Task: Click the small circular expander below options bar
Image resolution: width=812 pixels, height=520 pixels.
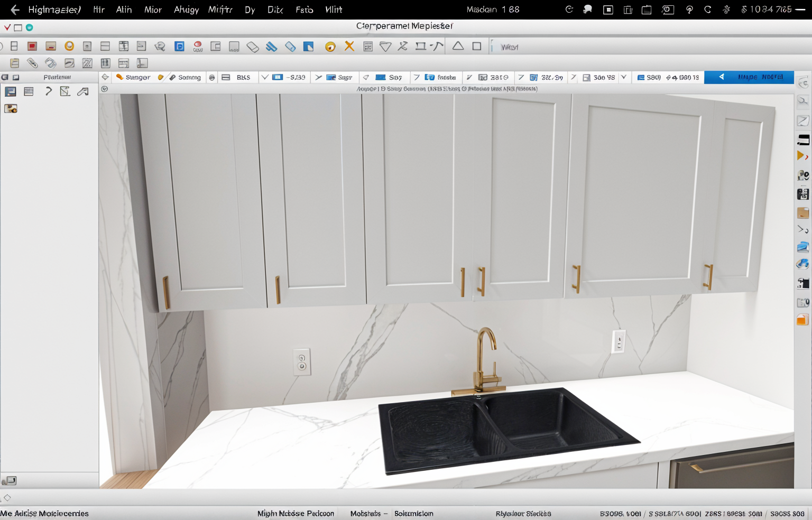Action: 104,89
